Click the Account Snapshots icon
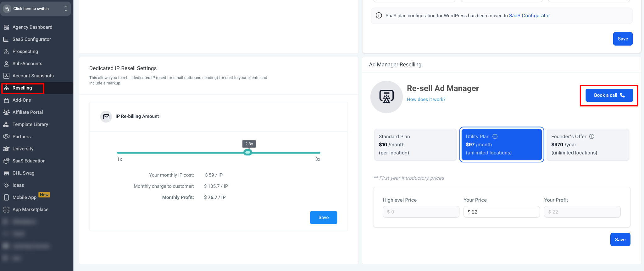 [x=6, y=76]
